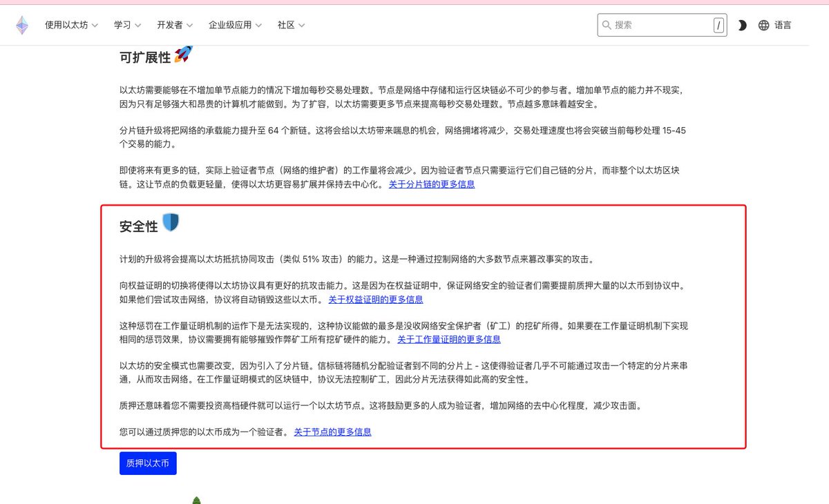Click paragraph starting 这种惩罚在工作量证明
This screenshot has width=829, height=504.
tap(403, 333)
